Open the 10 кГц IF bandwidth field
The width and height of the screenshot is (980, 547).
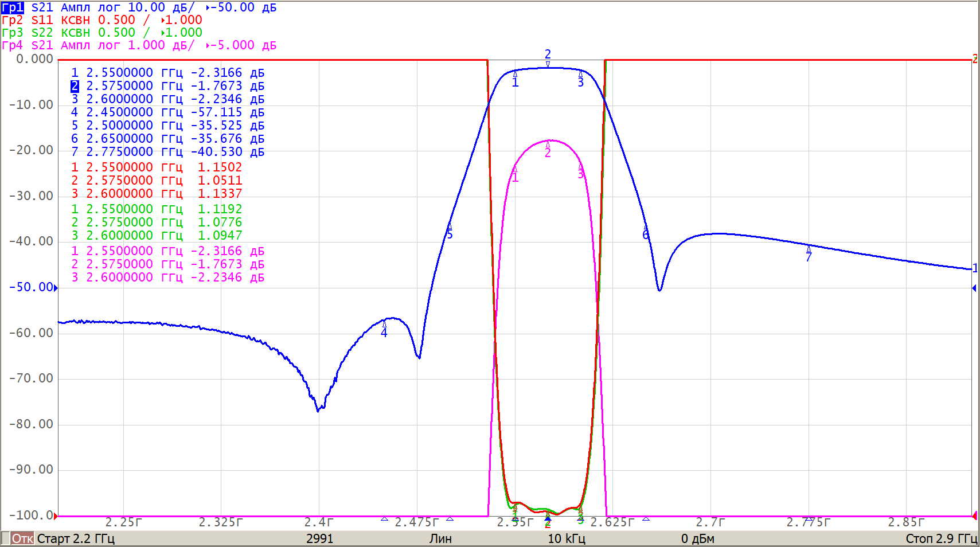566,538
